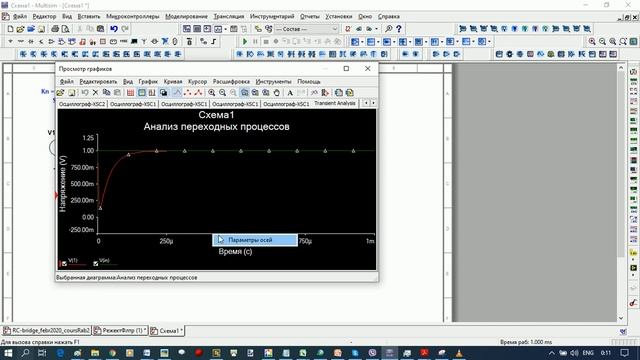This screenshot has width=640, height=360.
Task: Toggle black background in grapher toolbar
Action: [163, 93]
